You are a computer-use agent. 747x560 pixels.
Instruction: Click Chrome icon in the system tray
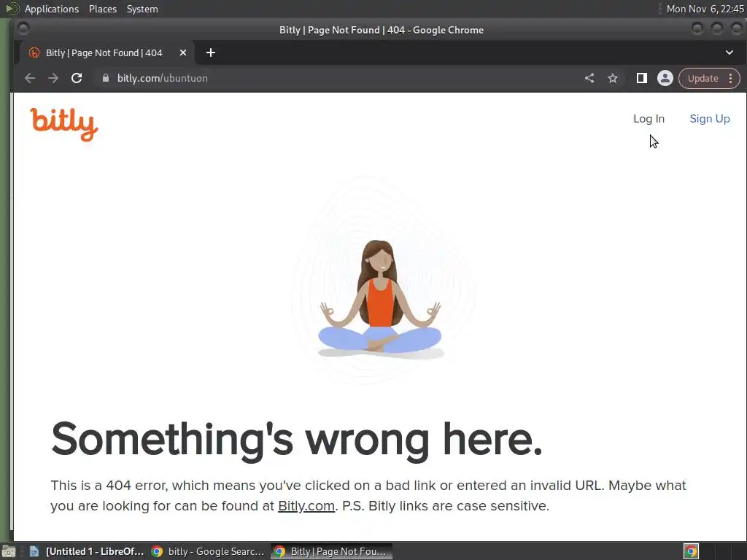tap(691, 551)
